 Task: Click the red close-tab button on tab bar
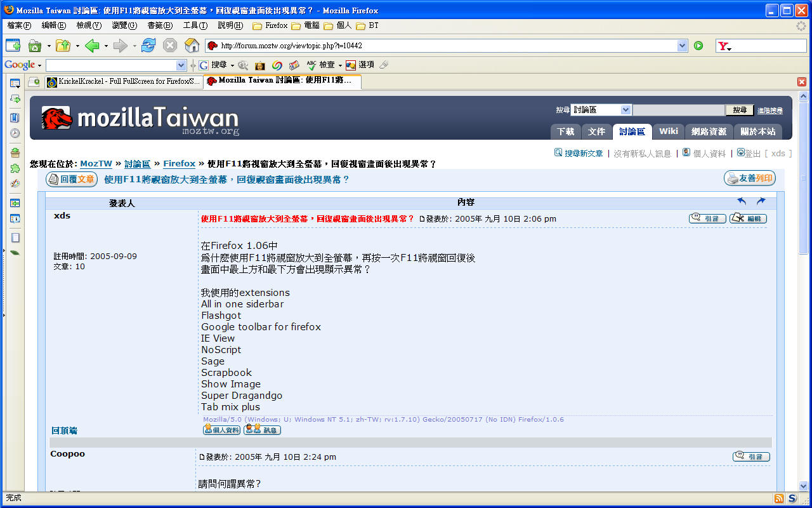pos(802,82)
